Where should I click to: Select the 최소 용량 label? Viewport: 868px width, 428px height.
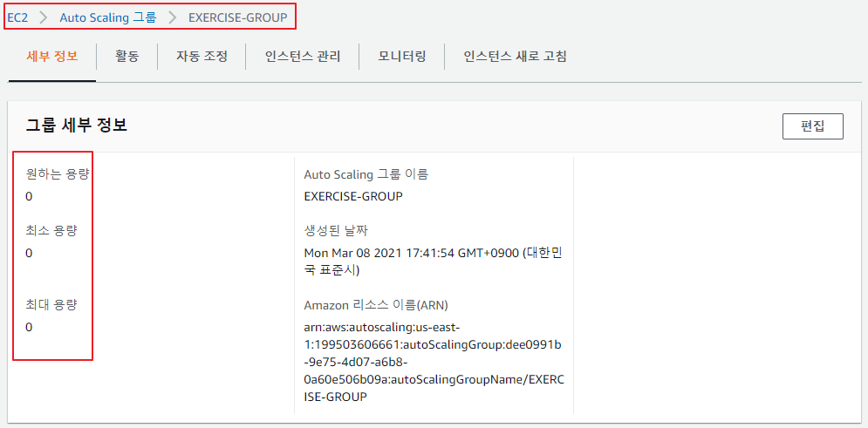pos(51,231)
